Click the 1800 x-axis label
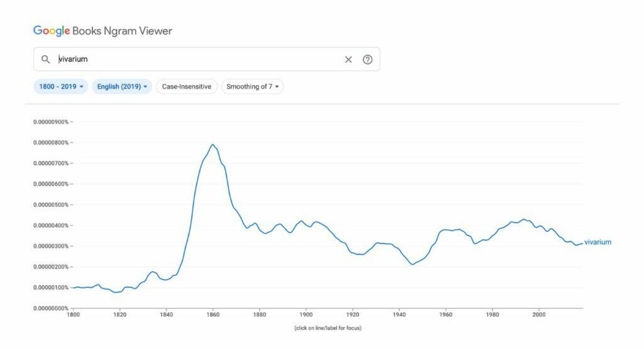This screenshot has width=644, height=349. 74,314
